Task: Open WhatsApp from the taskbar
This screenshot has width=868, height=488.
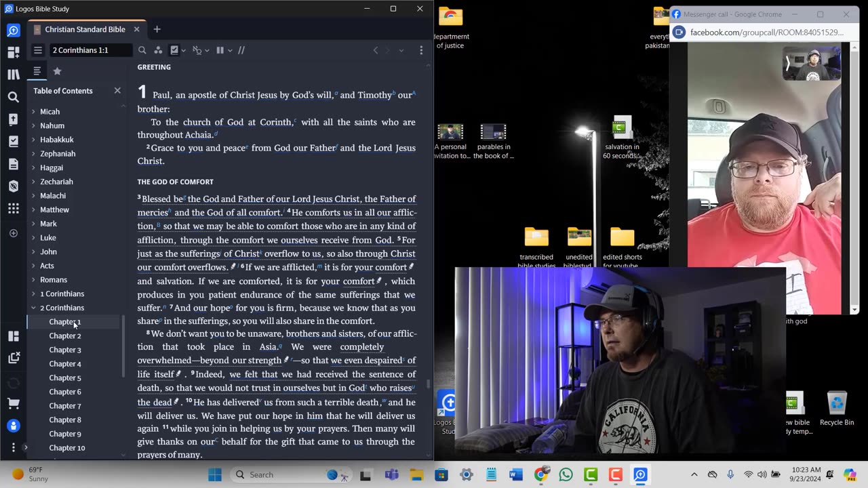Action: pyautogui.click(x=566, y=474)
